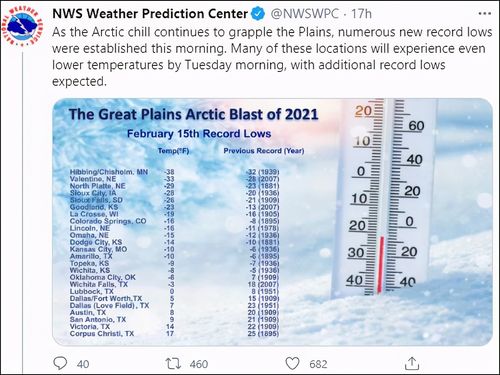Image resolution: width=500 pixels, height=375 pixels.
Task: Click the Corpus Christi, TX row in the image
Action: pyautogui.click(x=174, y=333)
